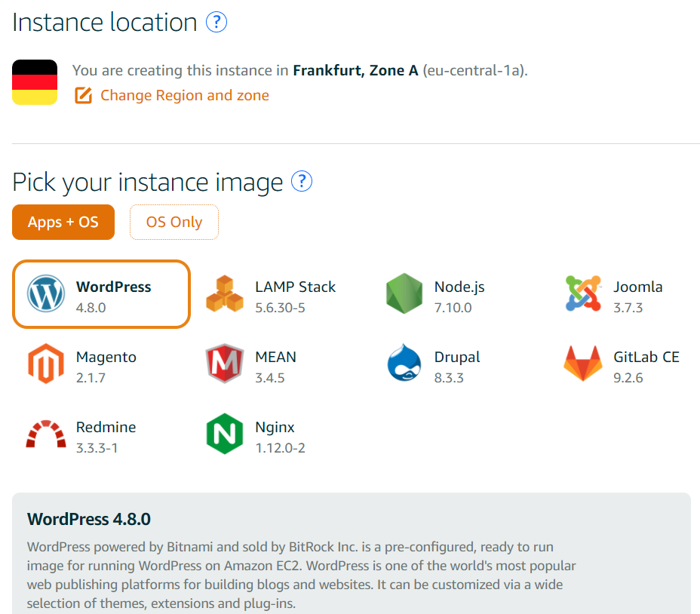Screen dimensions: 700x614
Task: Click the Nginx green hexagon icon
Action: tap(225, 434)
